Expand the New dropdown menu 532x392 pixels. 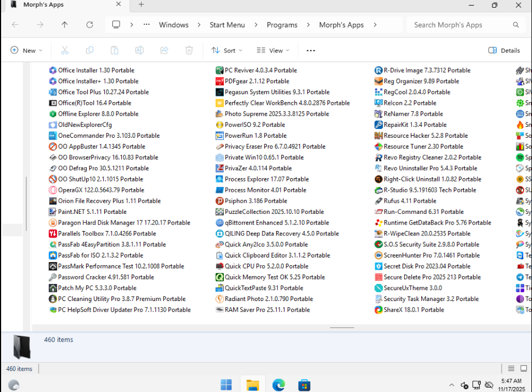[x=26, y=50]
